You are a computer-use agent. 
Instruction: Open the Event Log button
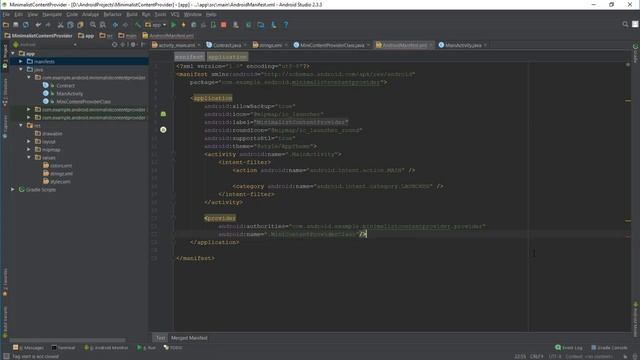pyautogui.click(x=569, y=348)
